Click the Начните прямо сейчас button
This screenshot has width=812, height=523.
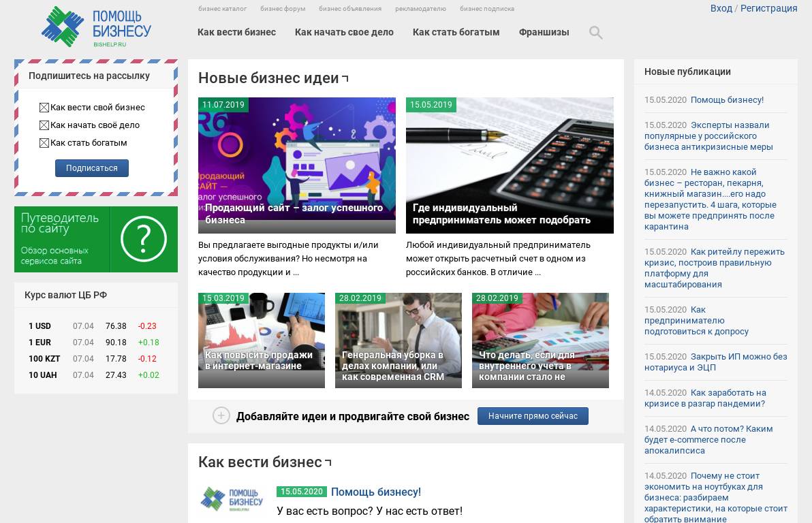[533, 416]
